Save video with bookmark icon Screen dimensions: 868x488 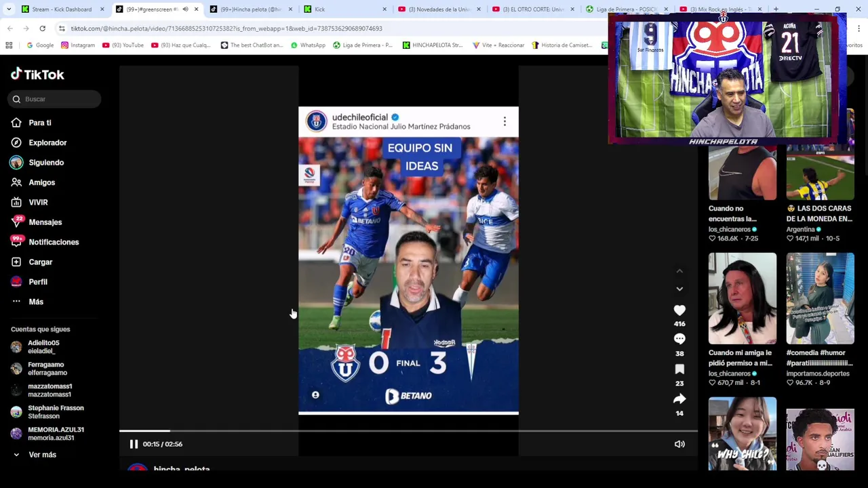679,369
